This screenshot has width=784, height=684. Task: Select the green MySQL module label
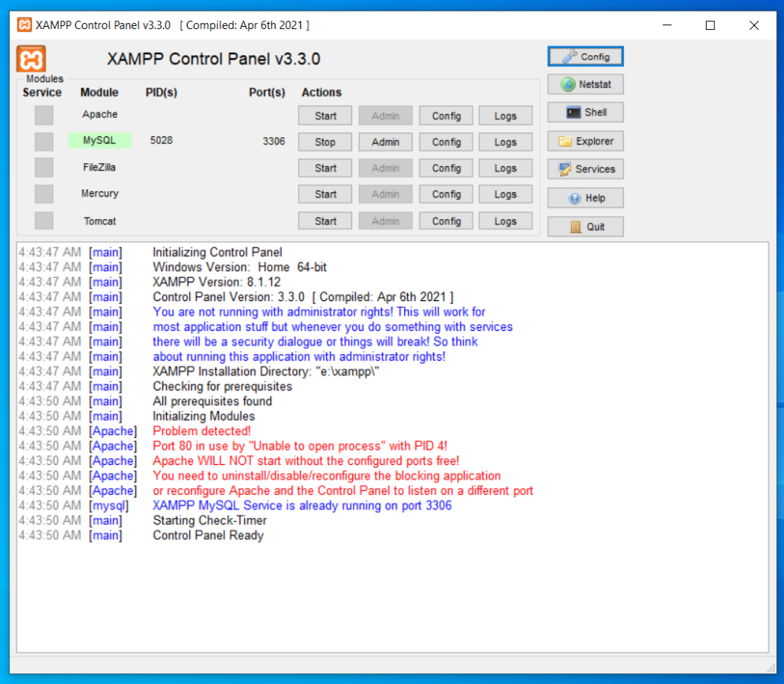pyautogui.click(x=100, y=141)
